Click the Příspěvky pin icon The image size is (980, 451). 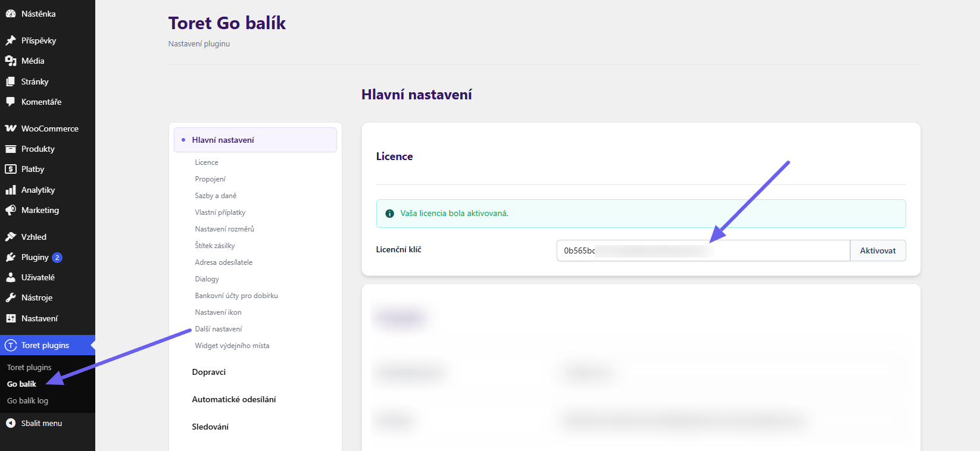pos(11,40)
